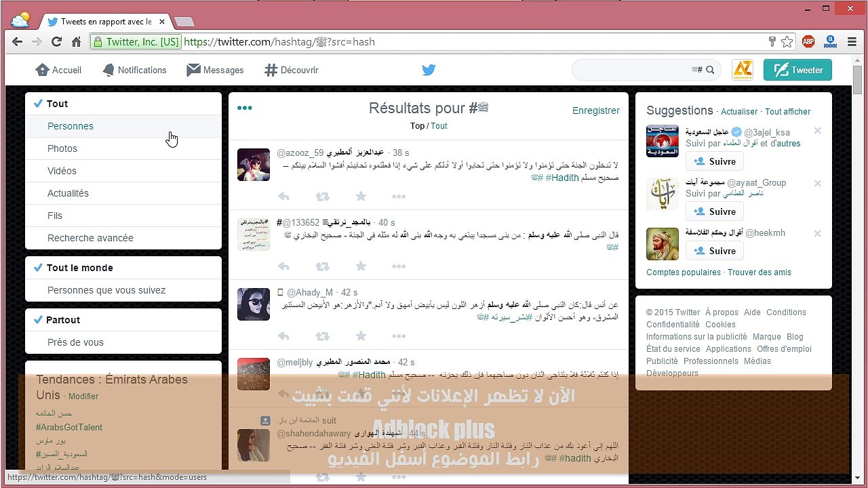The image size is (868, 488).
Task: Select the Partout location option
Action: (123, 320)
